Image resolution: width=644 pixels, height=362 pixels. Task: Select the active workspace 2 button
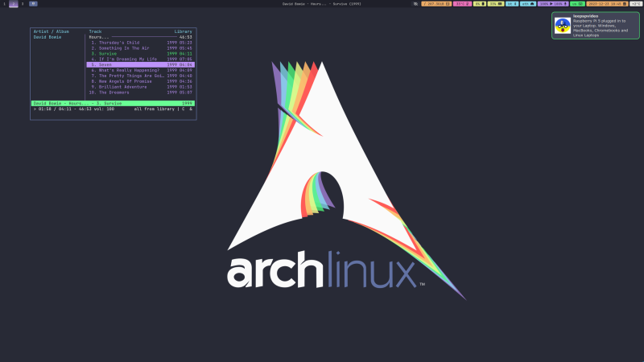(14, 4)
